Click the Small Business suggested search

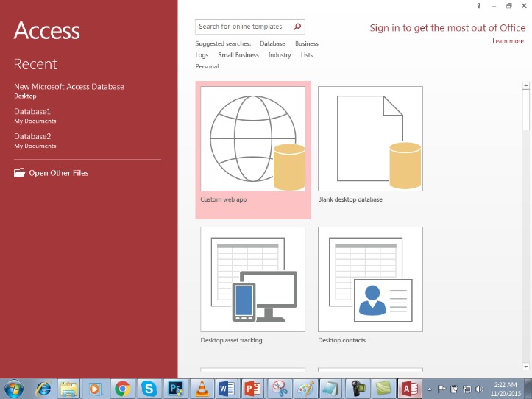(238, 55)
